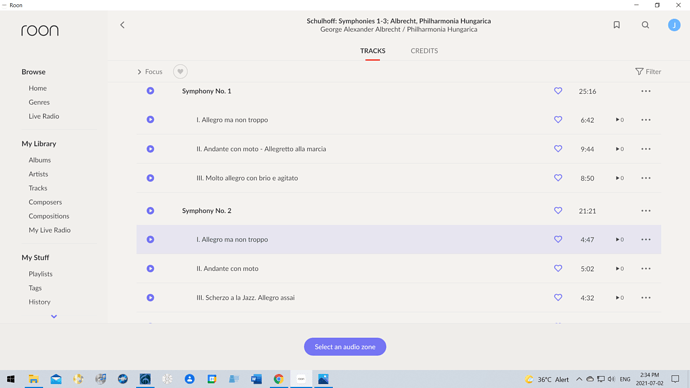
Task: Expand the Focus chevron
Action: click(139, 72)
